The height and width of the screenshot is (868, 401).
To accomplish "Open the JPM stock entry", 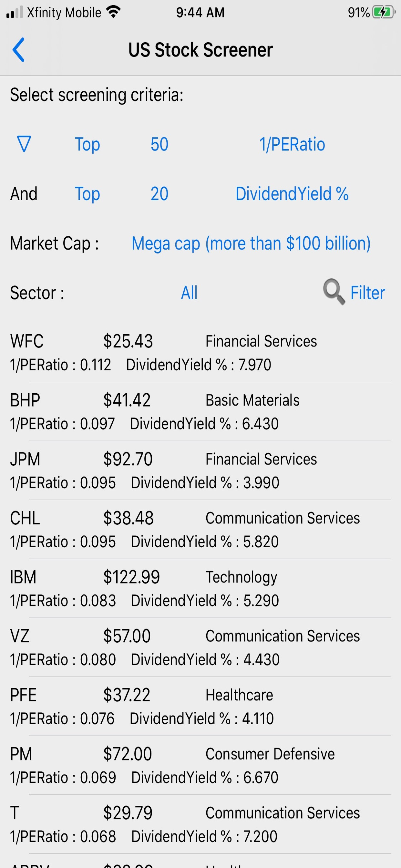I will tap(200, 470).
